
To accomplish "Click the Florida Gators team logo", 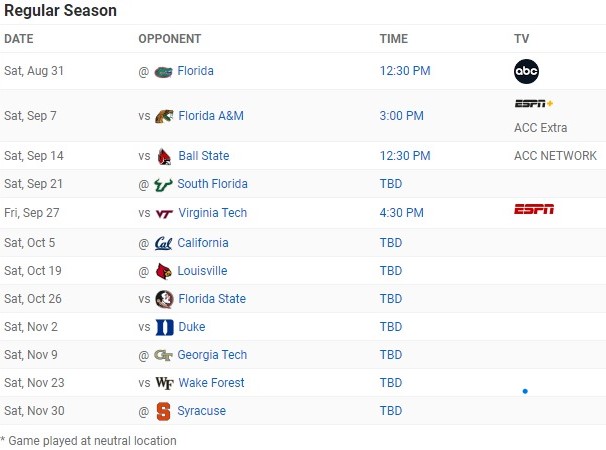I will pos(164,71).
